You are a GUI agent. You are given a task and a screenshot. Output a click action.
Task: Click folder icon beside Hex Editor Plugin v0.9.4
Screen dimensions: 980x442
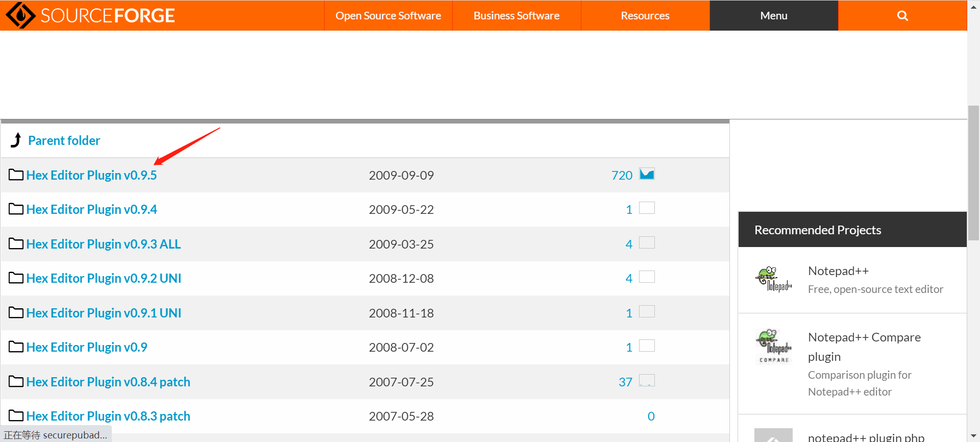[x=16, y=209]
